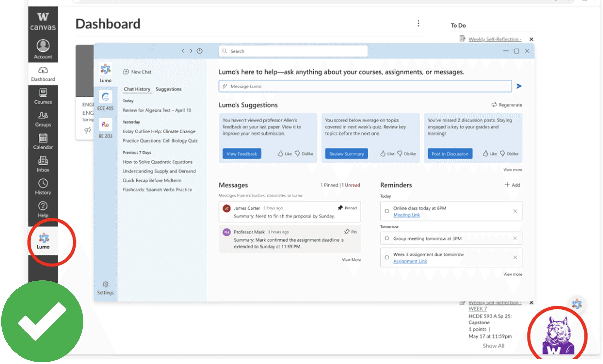
Task: Open the Calendar sidebar icon
Action: (x=43, y=141)
